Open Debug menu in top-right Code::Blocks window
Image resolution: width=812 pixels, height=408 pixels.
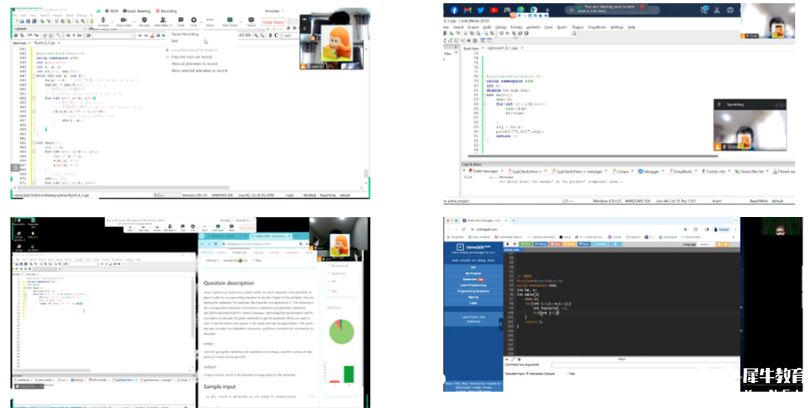point(501,27)
